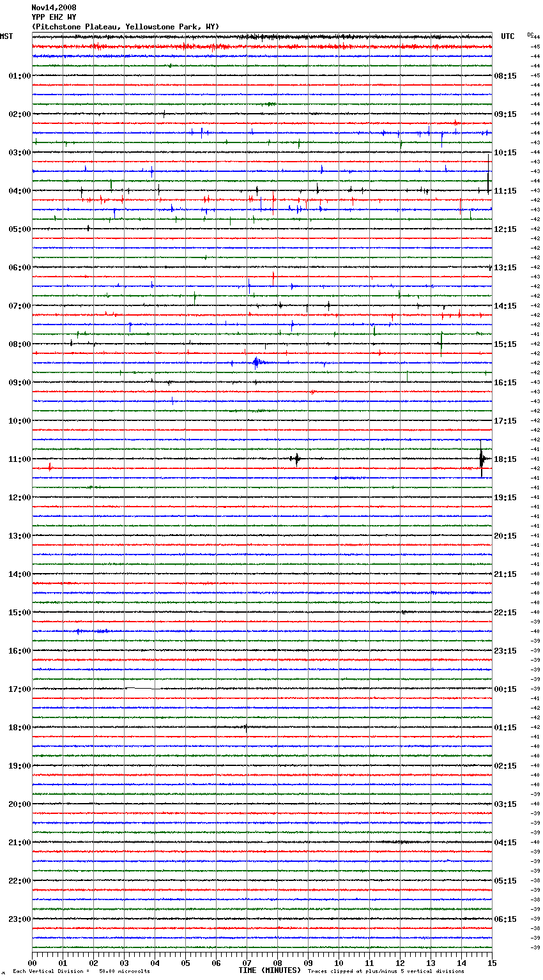The height and width of the screenshot is (980, 543).
Task: Click the 00:15 UTC time label
Action: (x=505, y=689)
